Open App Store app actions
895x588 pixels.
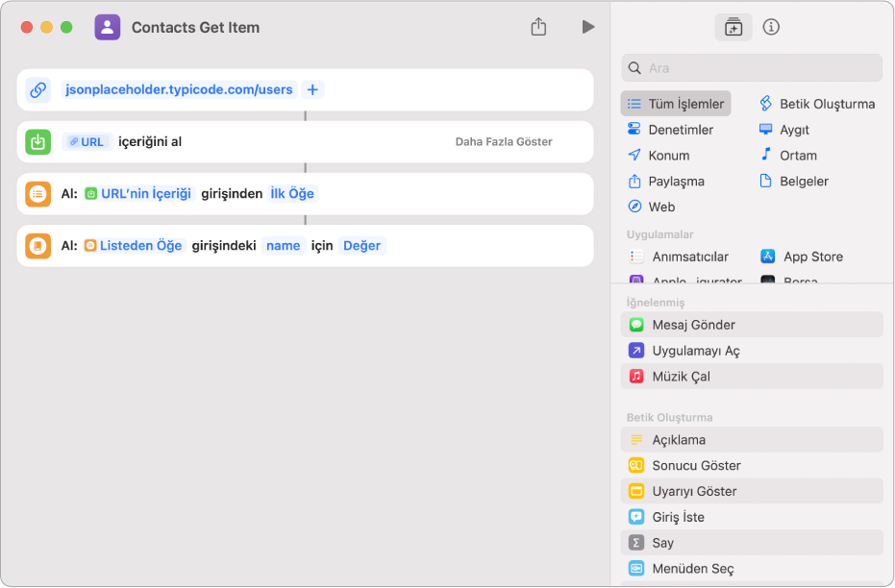[802, 257]
